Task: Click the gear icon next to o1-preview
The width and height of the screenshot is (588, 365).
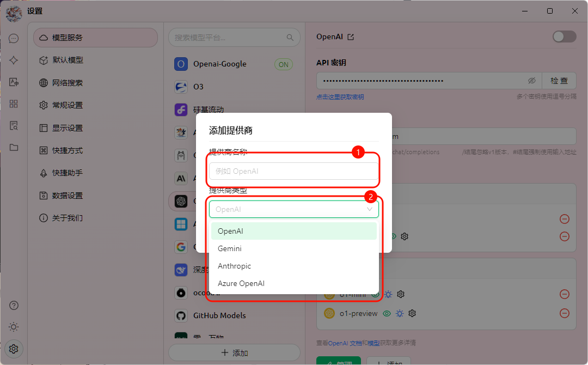Action: (412, 313)
